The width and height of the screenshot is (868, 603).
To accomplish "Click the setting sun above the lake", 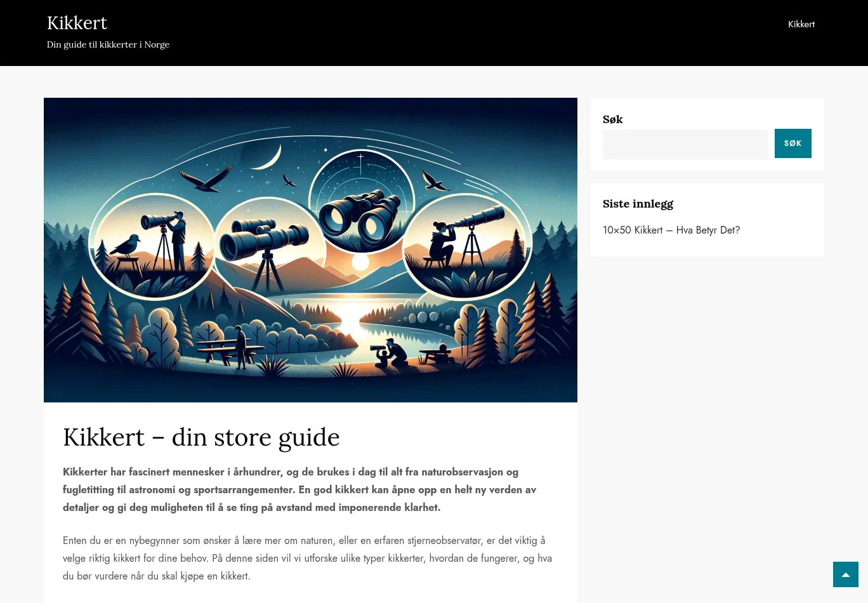I will (360, 262).
